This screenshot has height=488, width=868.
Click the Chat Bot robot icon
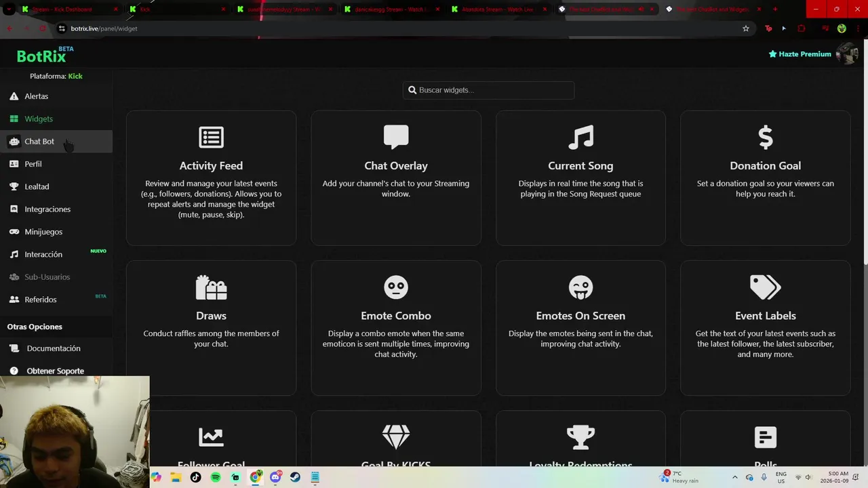(x=14, y=142)
